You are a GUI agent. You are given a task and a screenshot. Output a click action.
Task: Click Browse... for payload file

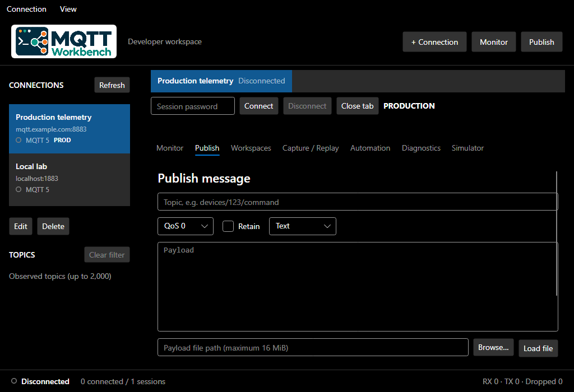[493, 347]
